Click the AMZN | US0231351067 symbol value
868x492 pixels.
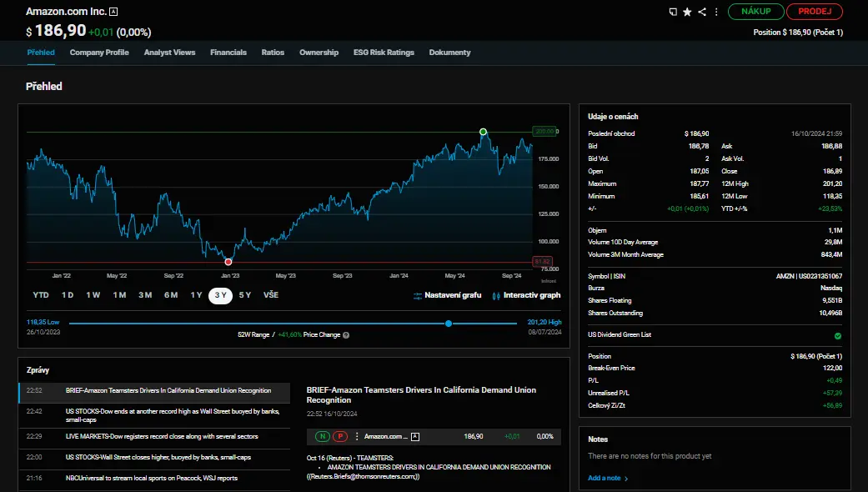(x=809, y=276)
